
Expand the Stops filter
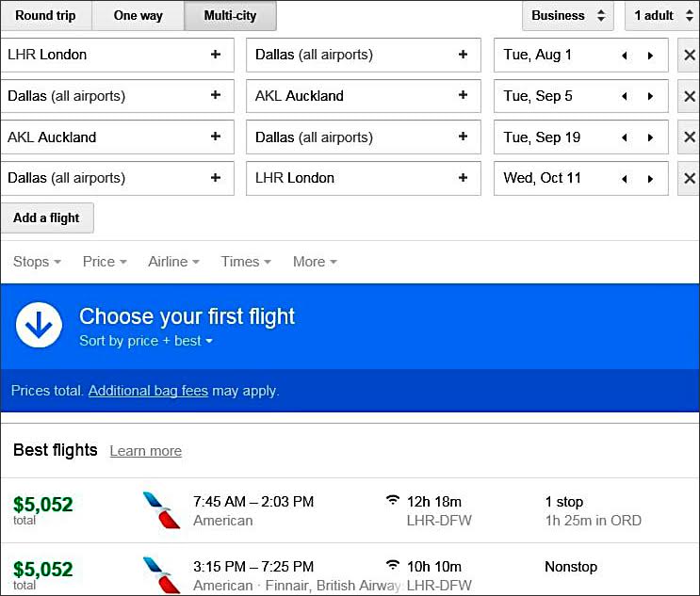[x=37, y=262]
